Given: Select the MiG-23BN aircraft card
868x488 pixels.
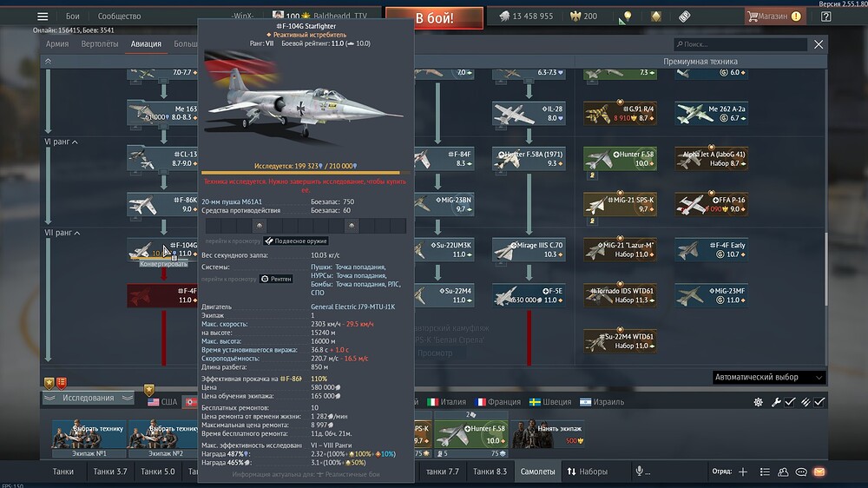Looking at the screenshot, I should tap(444, 204).
